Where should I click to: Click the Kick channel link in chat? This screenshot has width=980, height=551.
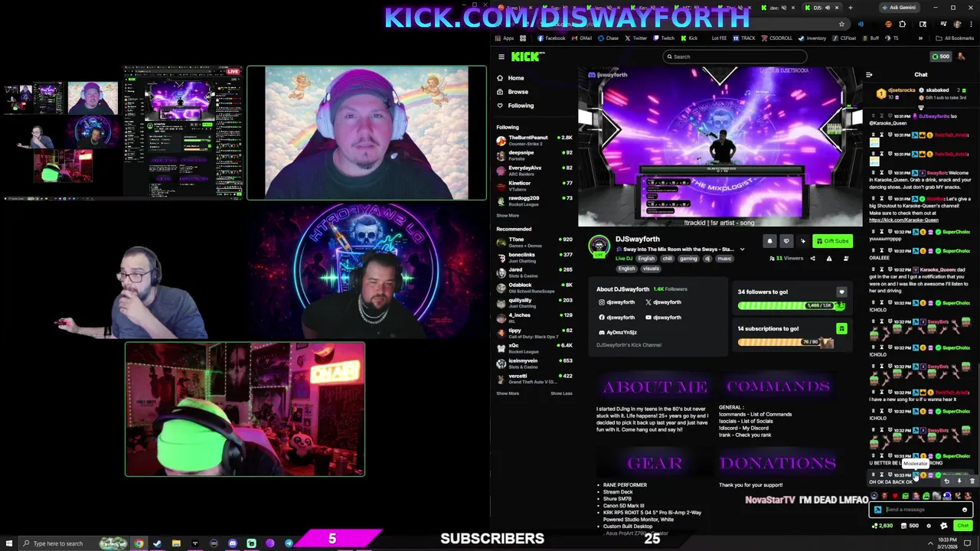903,220
